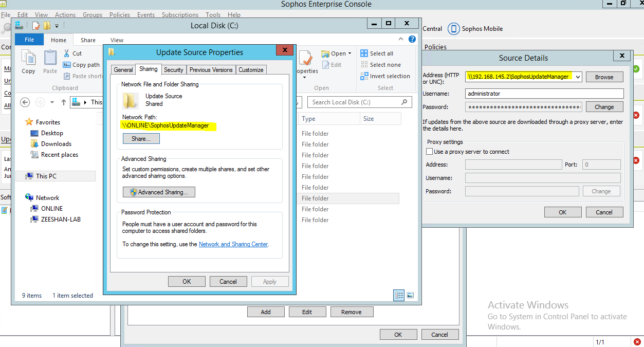Click the Explorer forward arrow
The image size is (644, 347).
pos(40,102)
